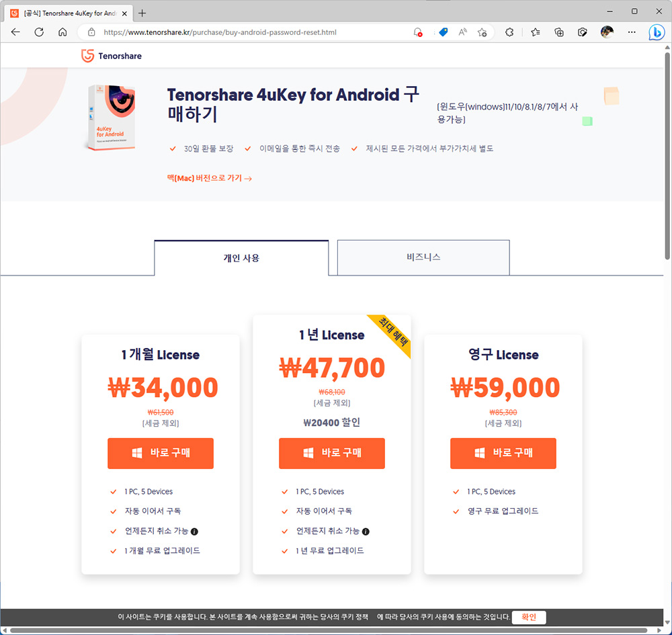Click the ₩20400 할인 text
The height and width of the screenshot is (635, 672).
pos(332,423)
